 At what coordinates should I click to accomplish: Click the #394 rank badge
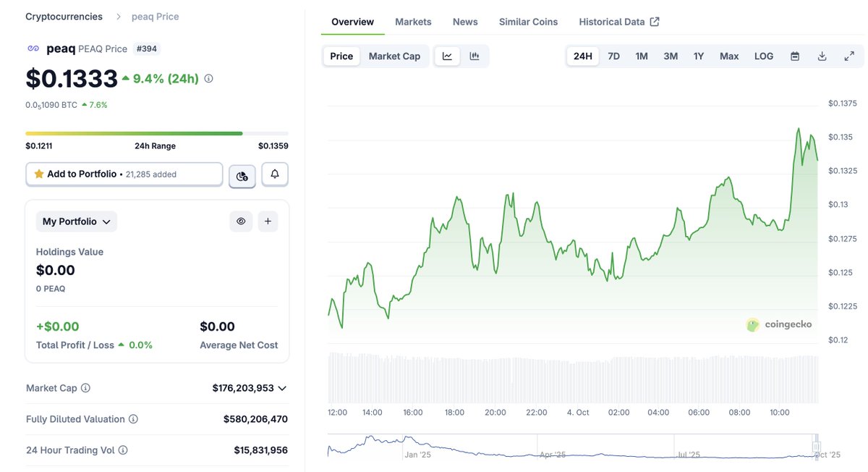148,49
